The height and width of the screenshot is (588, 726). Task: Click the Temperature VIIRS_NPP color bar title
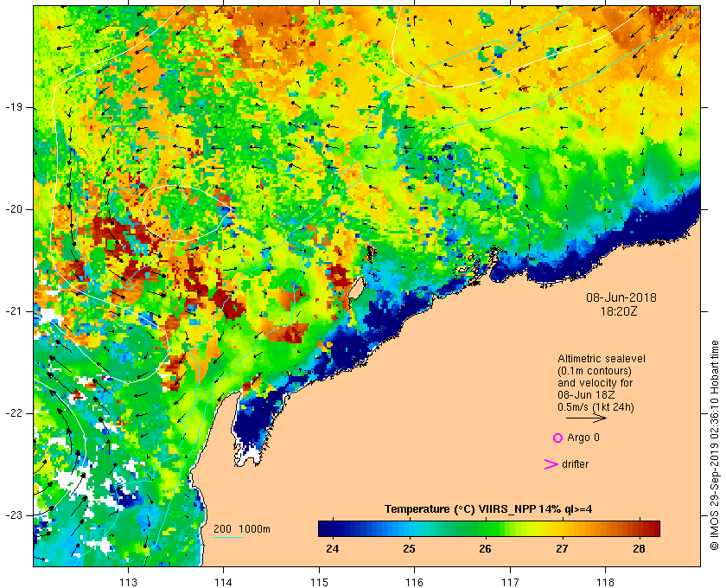[x=488, y=509]
